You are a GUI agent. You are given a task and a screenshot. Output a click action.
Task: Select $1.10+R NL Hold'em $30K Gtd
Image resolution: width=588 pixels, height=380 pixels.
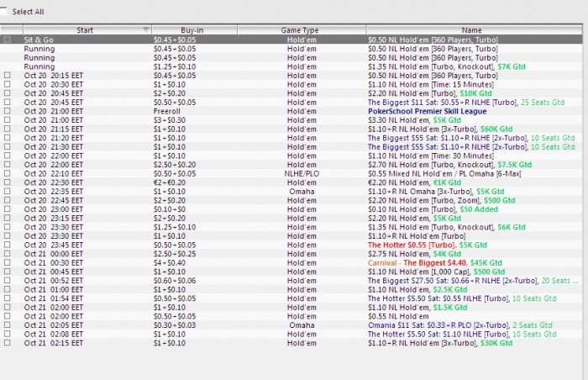point(440,343)
